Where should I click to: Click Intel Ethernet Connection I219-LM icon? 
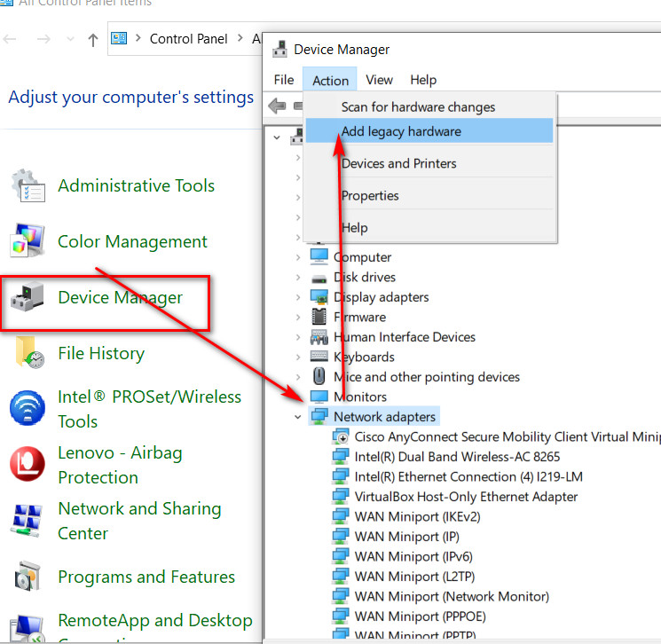(341, 476)
